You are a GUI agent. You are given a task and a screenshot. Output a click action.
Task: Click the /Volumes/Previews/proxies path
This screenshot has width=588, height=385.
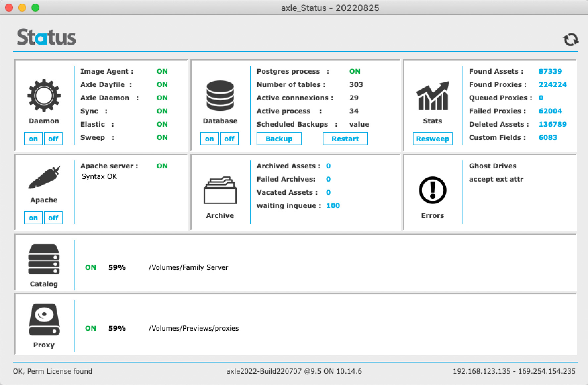point(194,328)
